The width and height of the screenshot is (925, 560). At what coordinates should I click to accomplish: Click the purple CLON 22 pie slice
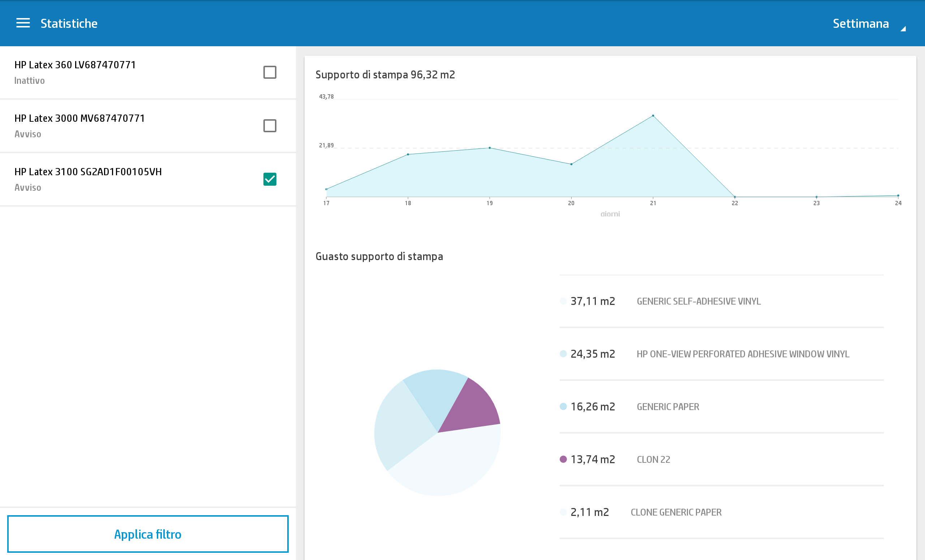pos(473,407)
